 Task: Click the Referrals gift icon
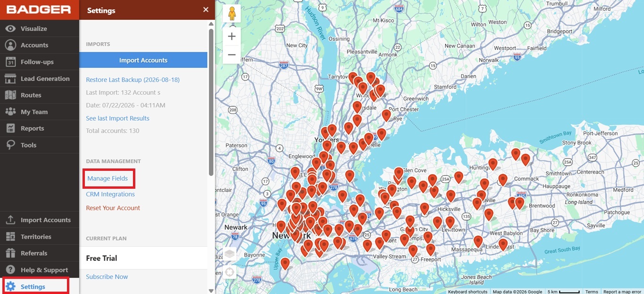point(10,253)
